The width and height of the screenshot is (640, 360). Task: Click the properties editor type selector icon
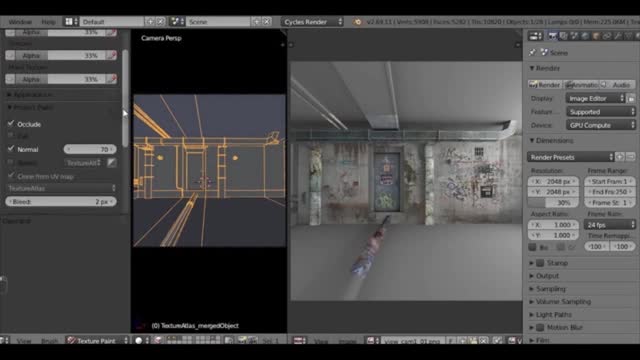tap(535, 36)
